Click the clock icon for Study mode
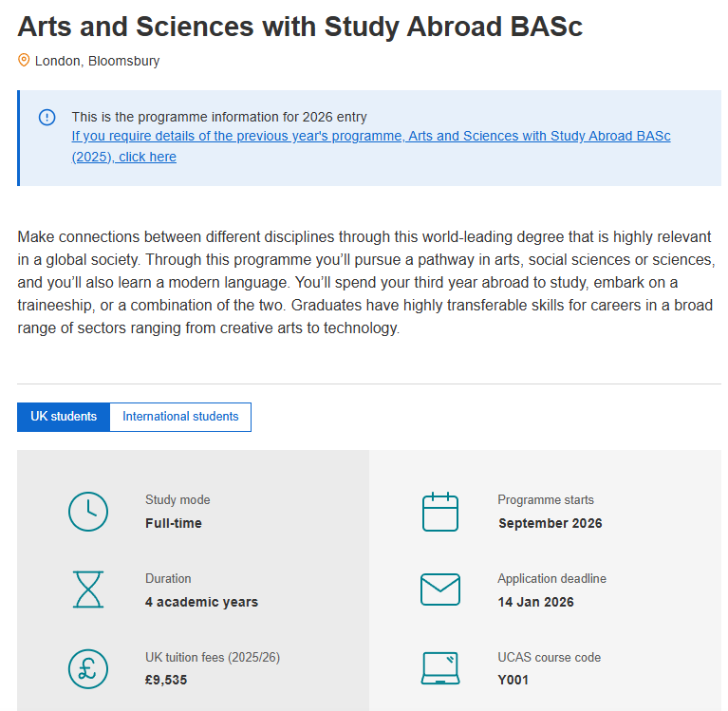The width and height of the screenshot is (728, 711). pos(88,512)
